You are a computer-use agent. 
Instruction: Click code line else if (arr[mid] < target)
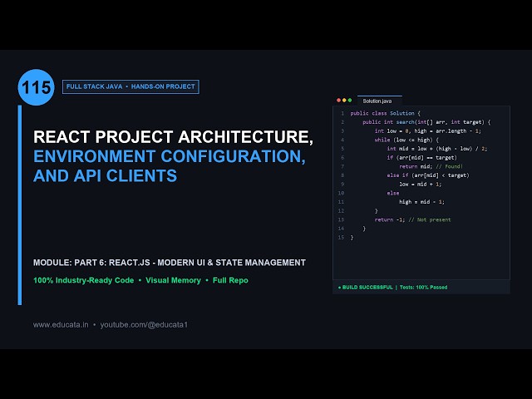click(x=428, y=175)
